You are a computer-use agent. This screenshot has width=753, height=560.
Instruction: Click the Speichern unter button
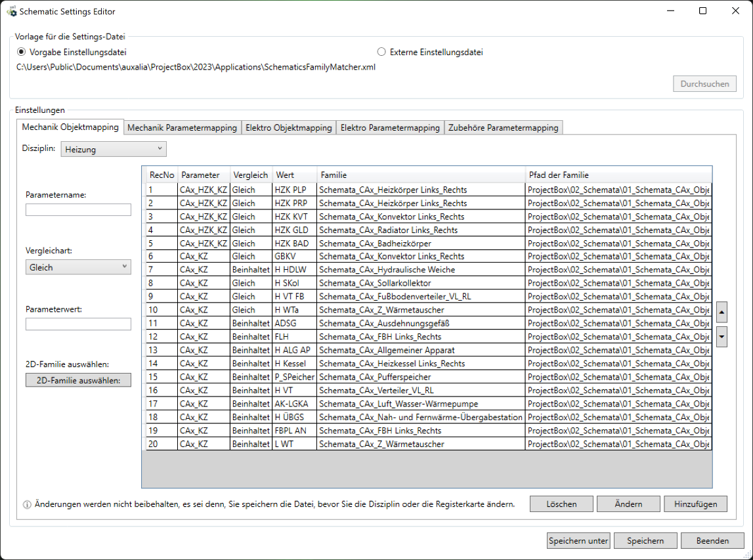pos(578,541)
